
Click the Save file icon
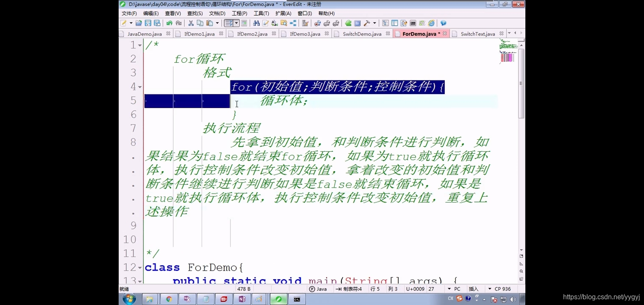(148, 23)
